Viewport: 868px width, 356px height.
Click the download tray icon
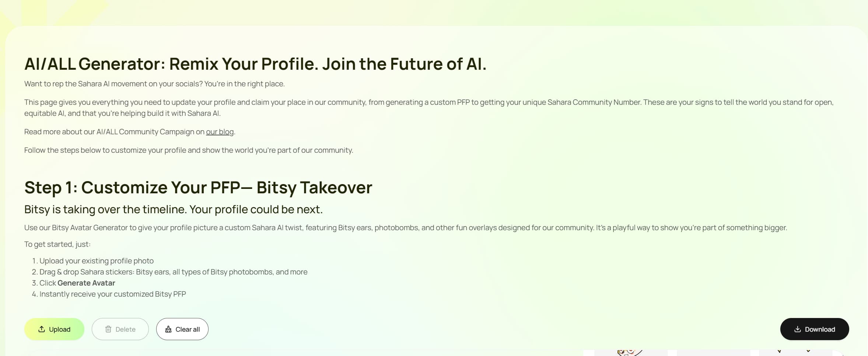797,329
